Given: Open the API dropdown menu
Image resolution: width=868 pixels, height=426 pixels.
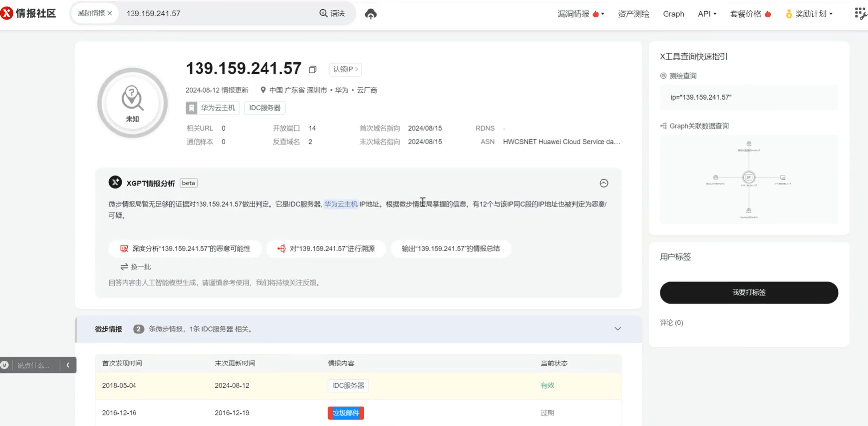Looking at the screenshot, I should [707, 14].
